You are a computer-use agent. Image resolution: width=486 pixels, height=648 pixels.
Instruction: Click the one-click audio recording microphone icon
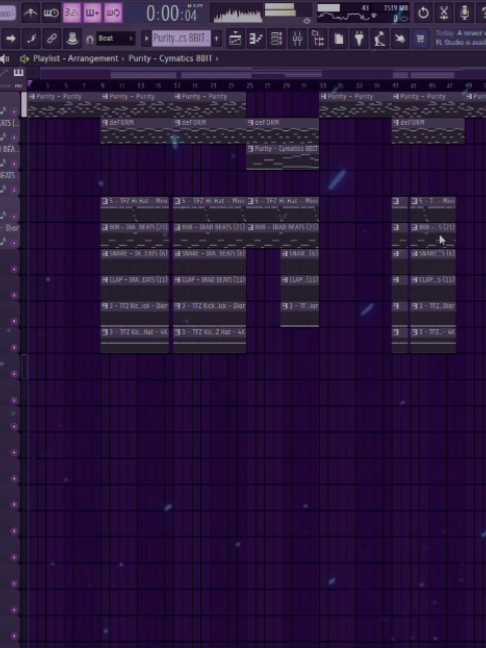click(464, 13)
